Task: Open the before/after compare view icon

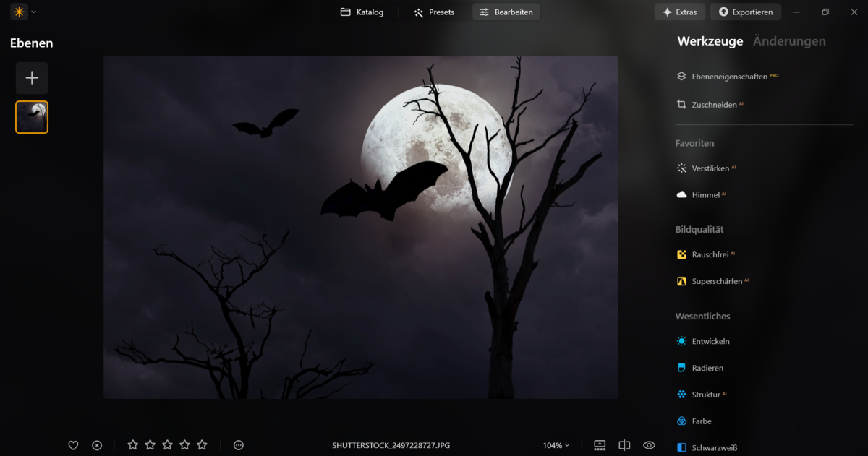Action: pos(624,445)
